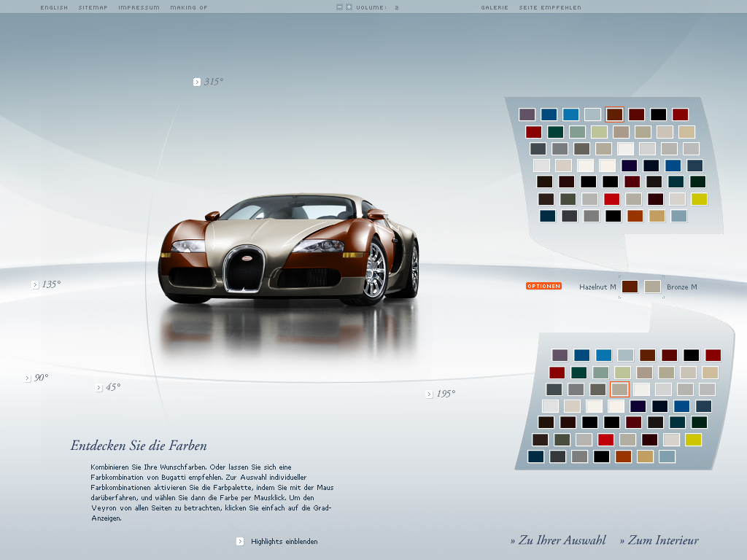This screenshot has height=560, width=747.
Task: Choose the yellow swatch in the lower palette
Action: click(693, 439)
